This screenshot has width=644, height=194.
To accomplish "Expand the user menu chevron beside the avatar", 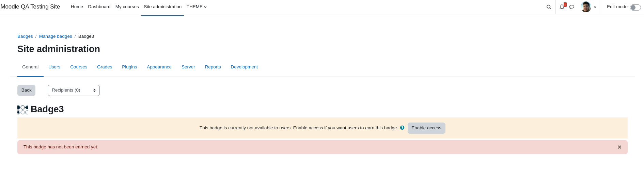I will 595,7.
